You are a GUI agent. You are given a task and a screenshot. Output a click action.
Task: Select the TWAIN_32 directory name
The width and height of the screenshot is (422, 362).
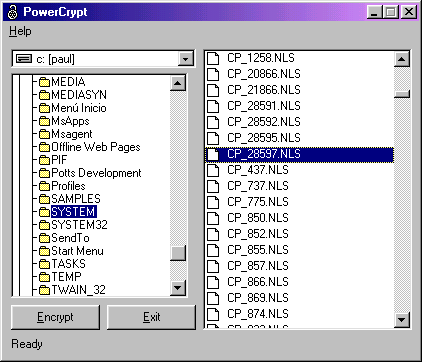78,290
